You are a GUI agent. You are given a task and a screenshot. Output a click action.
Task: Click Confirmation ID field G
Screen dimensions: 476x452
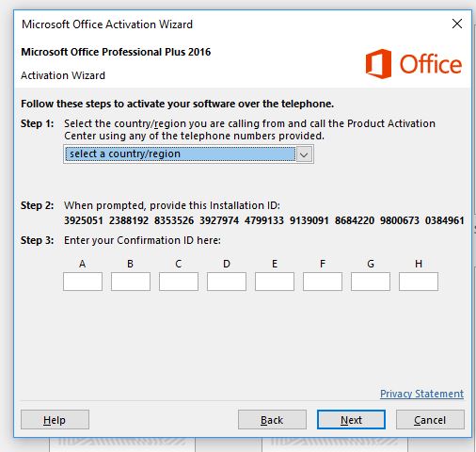(371, 282)
